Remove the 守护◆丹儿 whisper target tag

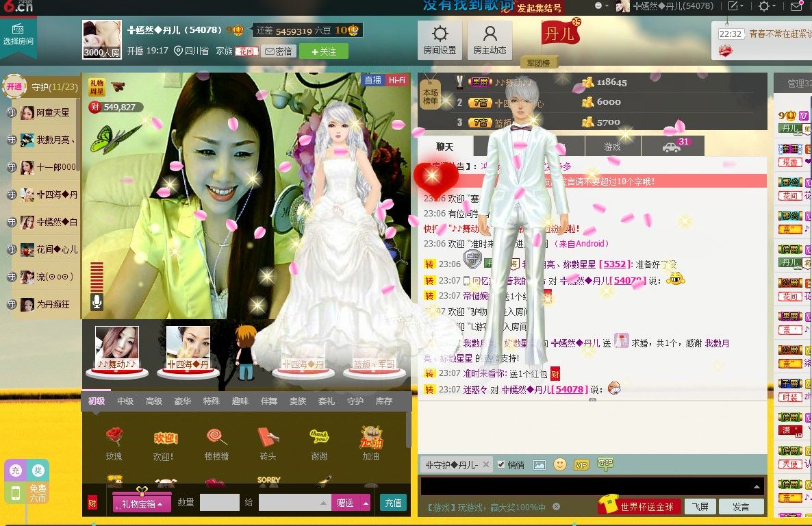coord(485,464)
